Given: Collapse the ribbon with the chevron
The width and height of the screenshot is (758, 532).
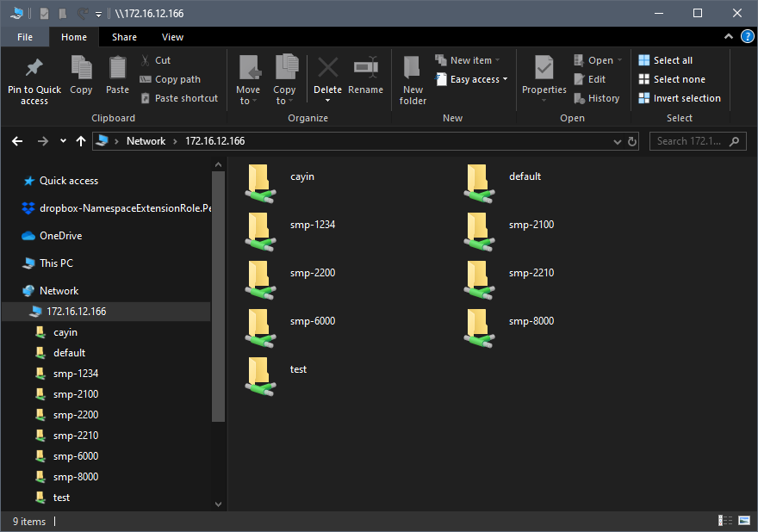Looking at the screenshot, I should point(729,37).
